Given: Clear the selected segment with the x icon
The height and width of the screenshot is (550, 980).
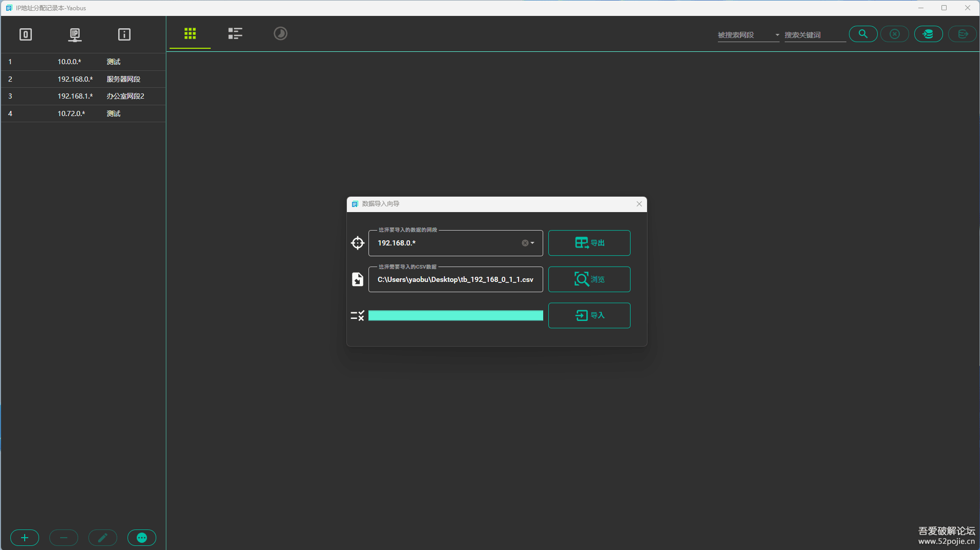Looking at the screenshot, I should pyautogui.click(x=525, y=243).
